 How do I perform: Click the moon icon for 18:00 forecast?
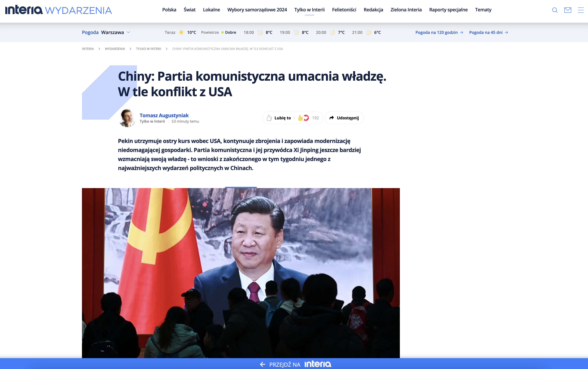(260, 32)
